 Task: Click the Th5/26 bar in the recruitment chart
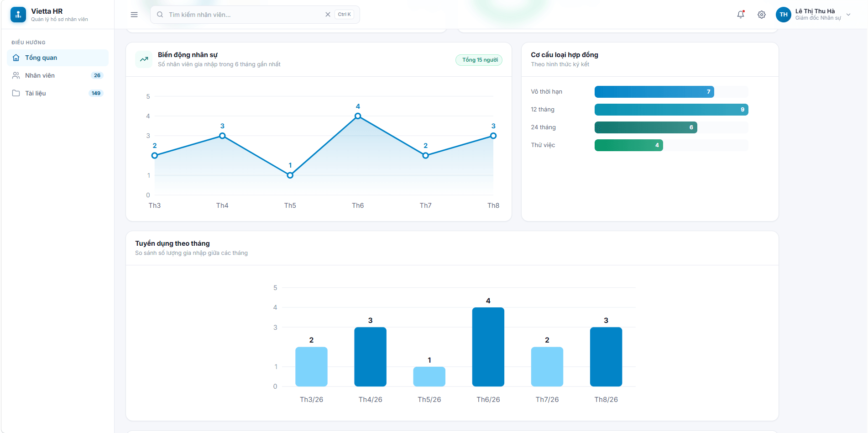click(x=429, y=376)
